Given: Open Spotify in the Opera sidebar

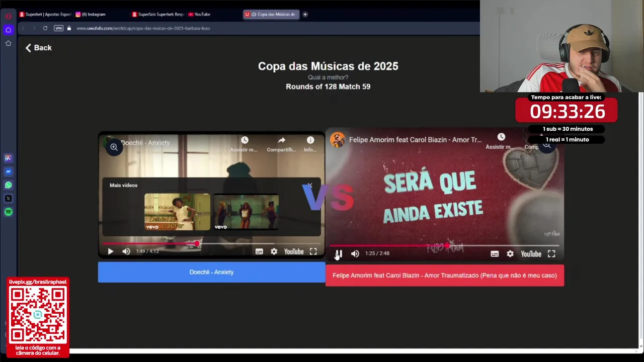Looking at the screenshot, I should tap(8, 212).
